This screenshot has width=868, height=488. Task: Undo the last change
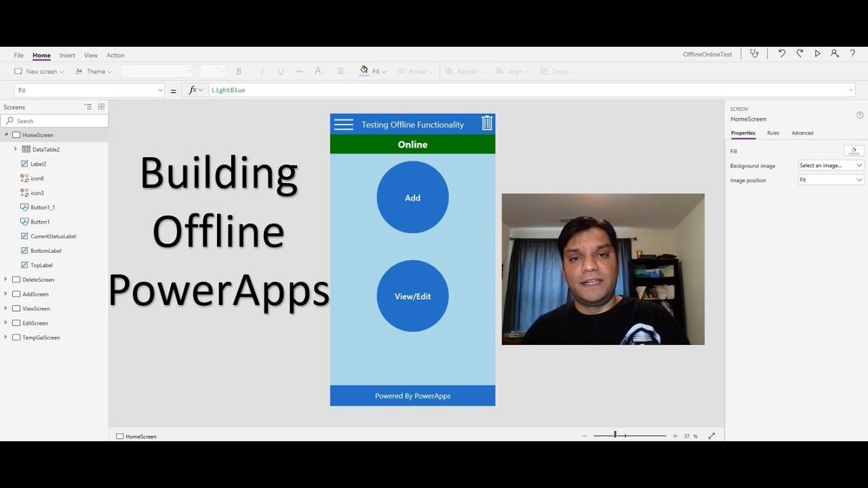click(782, 54)
